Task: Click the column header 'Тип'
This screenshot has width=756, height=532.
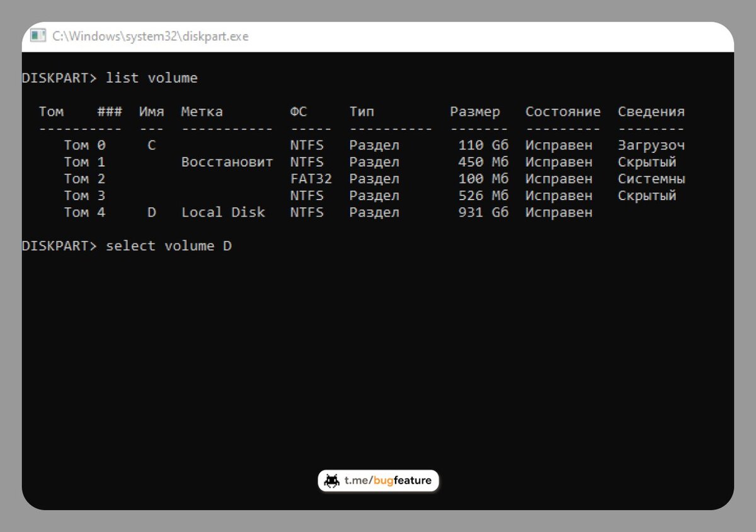Action: click(362, 111)
